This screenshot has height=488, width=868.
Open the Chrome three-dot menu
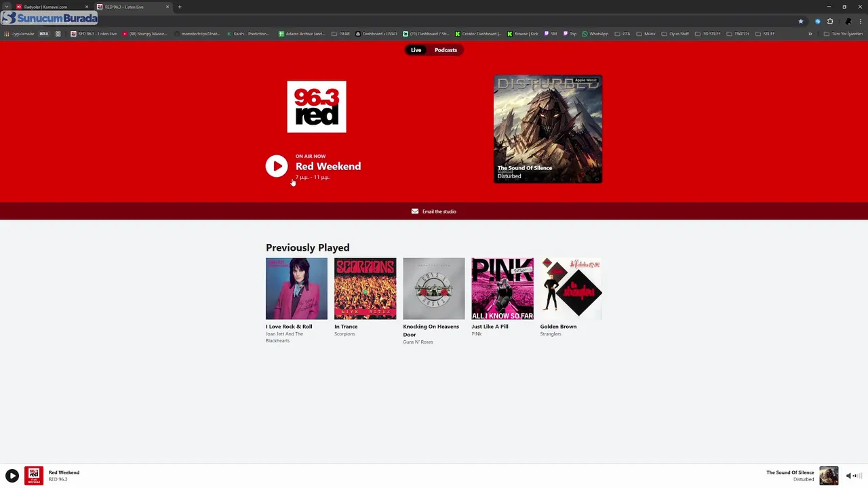pos(860,21)
